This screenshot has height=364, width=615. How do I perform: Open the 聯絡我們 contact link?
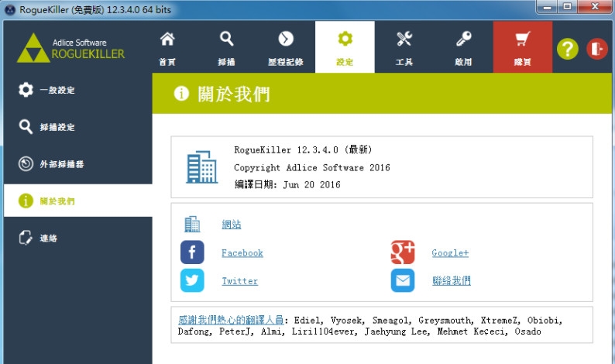tap(452, 281)
